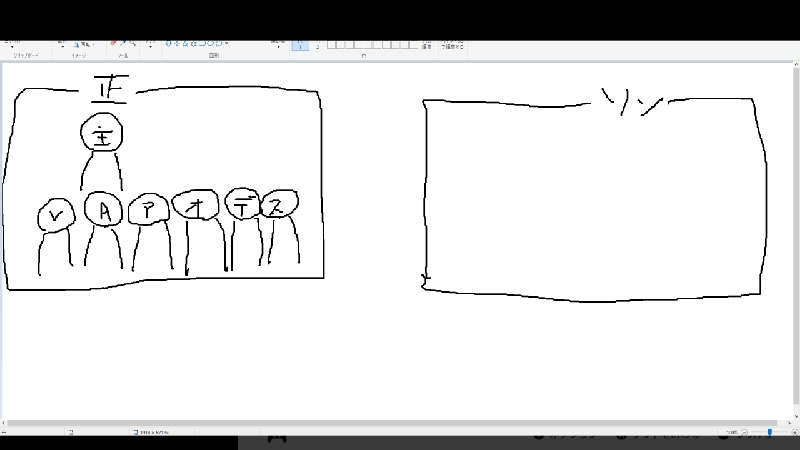Activate the Color 1 foreground selector

tap(300, 45)
